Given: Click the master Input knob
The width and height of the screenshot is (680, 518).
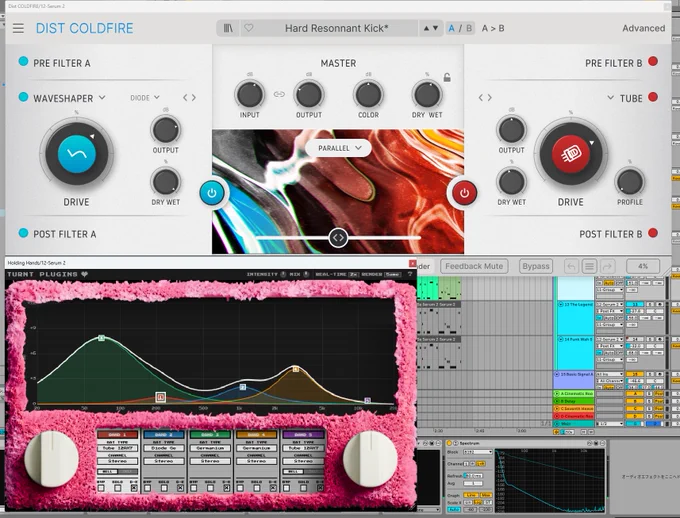Looking at the screenshot, I should click(x=250, y=94).
